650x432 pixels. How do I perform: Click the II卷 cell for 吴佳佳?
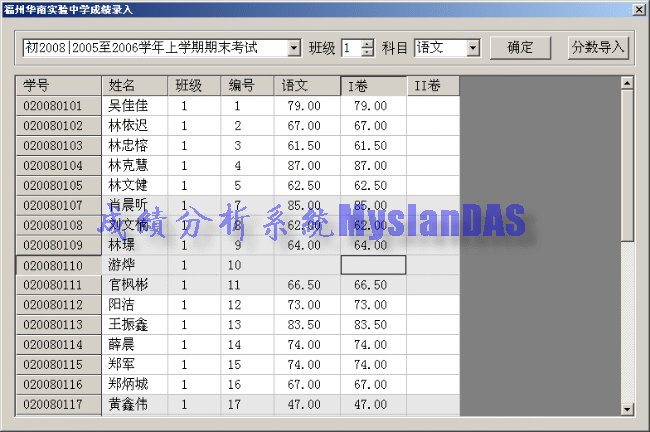432,105
